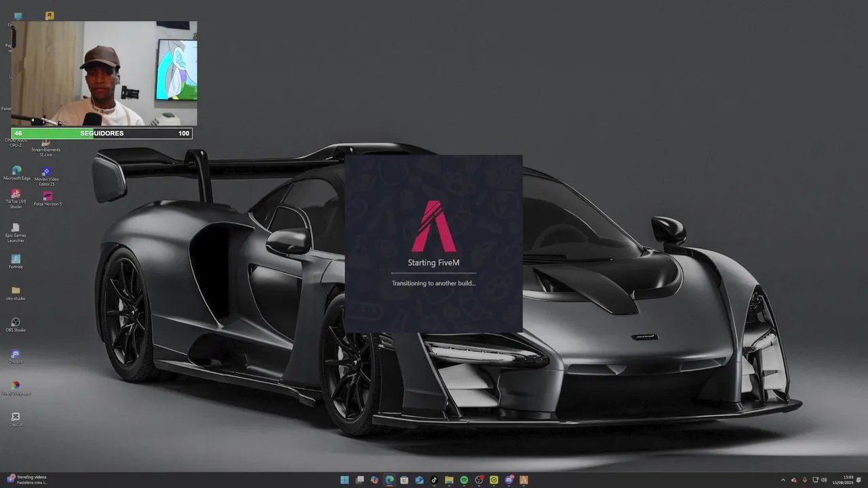The image size is (868, 488).
Task: Select the obs-studio folder on desktop
Action: click(x=16, y=293)
